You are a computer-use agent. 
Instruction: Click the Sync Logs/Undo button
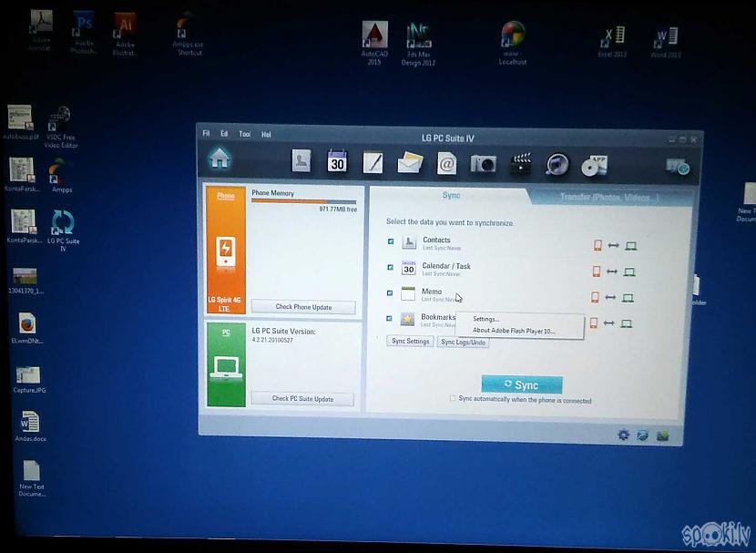(x=463, y=342)
